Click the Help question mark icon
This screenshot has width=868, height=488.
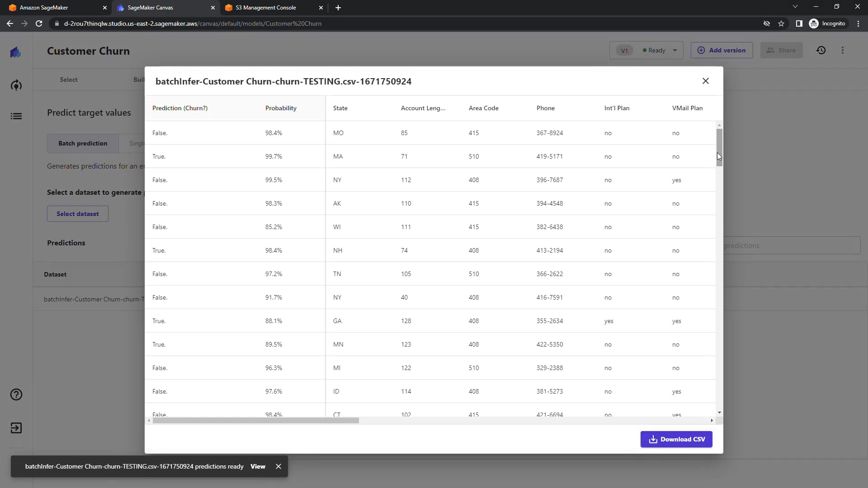[16, 394]
